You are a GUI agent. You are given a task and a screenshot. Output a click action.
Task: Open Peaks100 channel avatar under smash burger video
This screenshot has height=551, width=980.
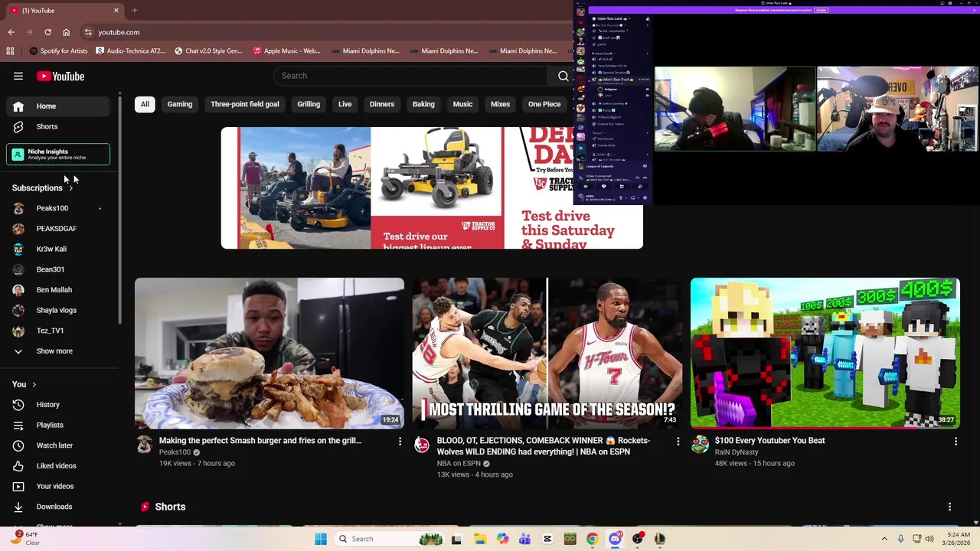pyautogui.click(x=144, y=445)
